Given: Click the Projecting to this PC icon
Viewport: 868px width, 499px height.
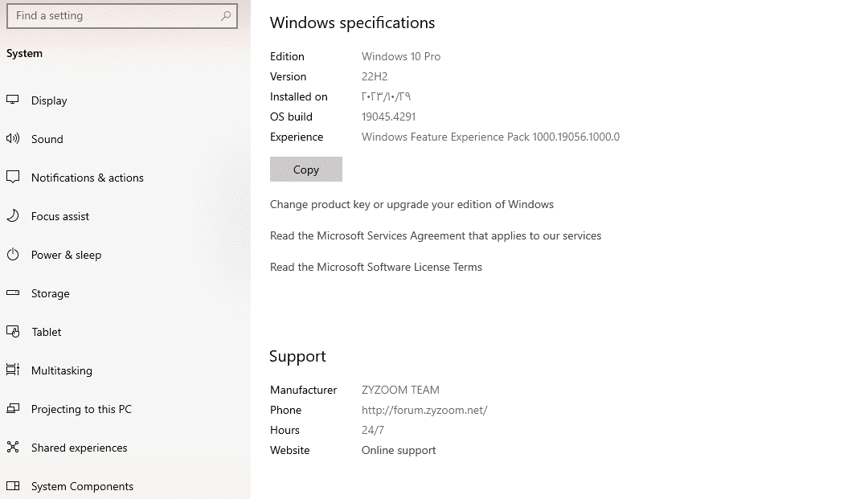Looking at the screenshot, I should (x=13, y=409).
